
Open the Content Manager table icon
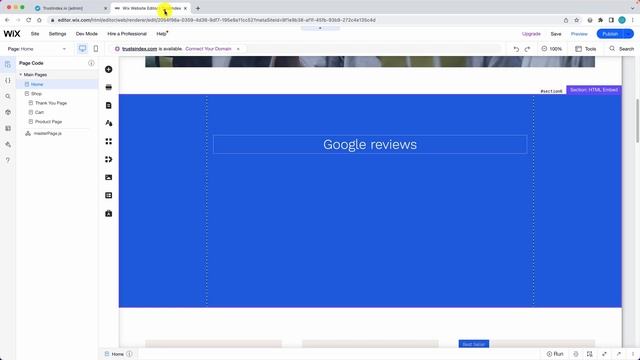[109, 196]
